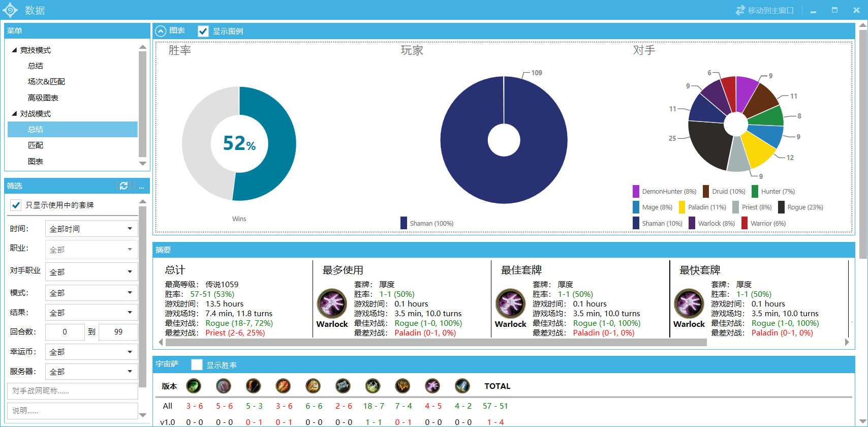Open 匹配 under 对战模式
868x427 pixels.
click(x=36, y=145)
